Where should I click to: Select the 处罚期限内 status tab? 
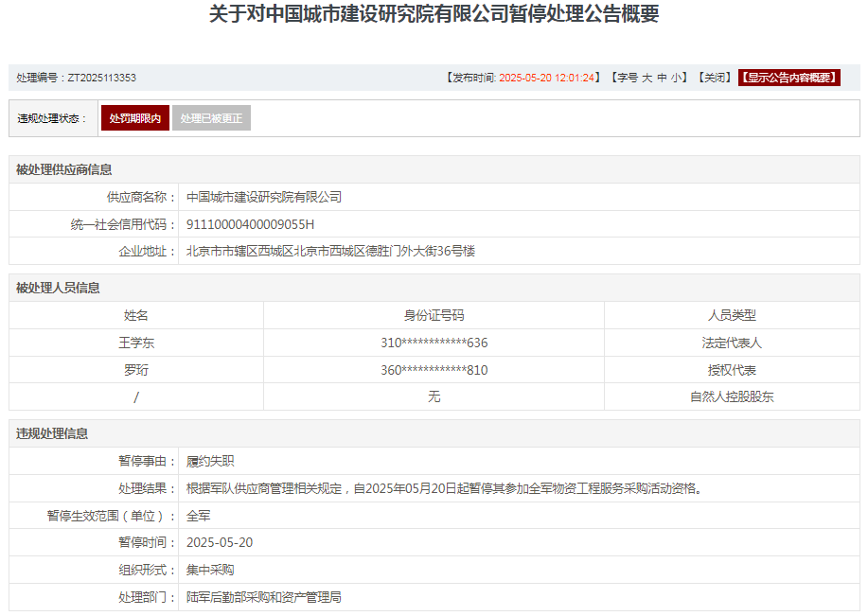[135, 118]
